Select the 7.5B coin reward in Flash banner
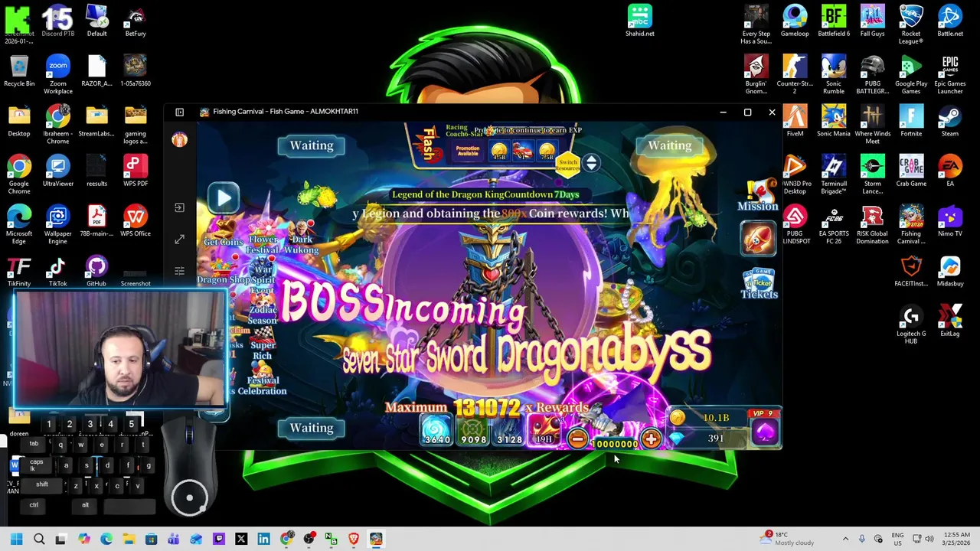Image resolution: width=980 pixels, height=551 pixels. click(x=547, y=152)
